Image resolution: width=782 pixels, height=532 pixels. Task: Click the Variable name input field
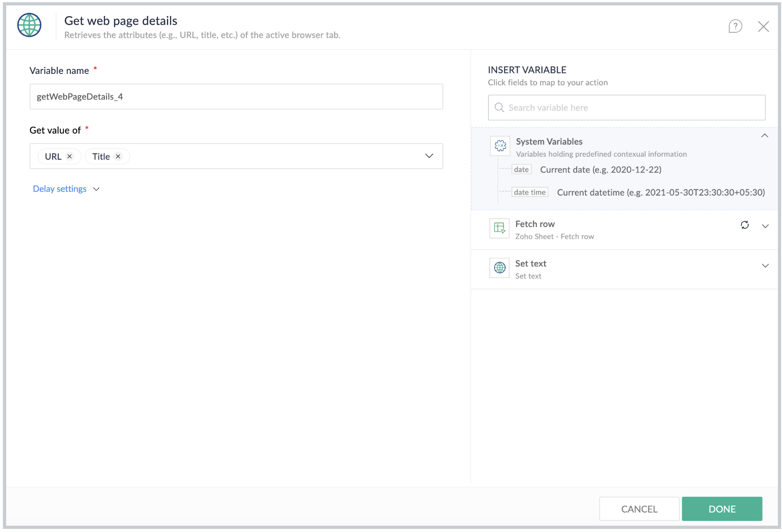(x=236, y=96)
